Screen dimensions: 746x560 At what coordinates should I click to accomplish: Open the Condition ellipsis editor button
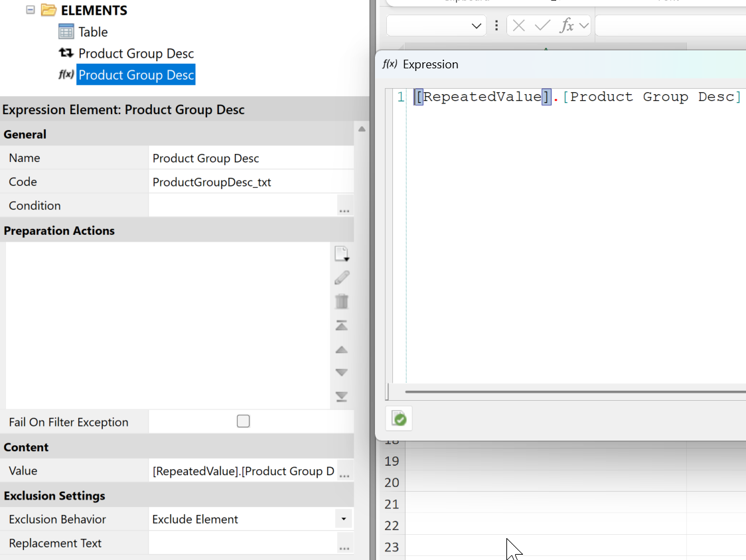point(344,206)
